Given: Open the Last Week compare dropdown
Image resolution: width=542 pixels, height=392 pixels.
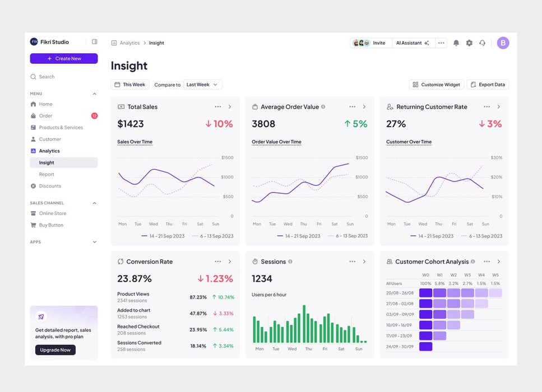Looking at the screenshot, I should [x=202, y=85].
